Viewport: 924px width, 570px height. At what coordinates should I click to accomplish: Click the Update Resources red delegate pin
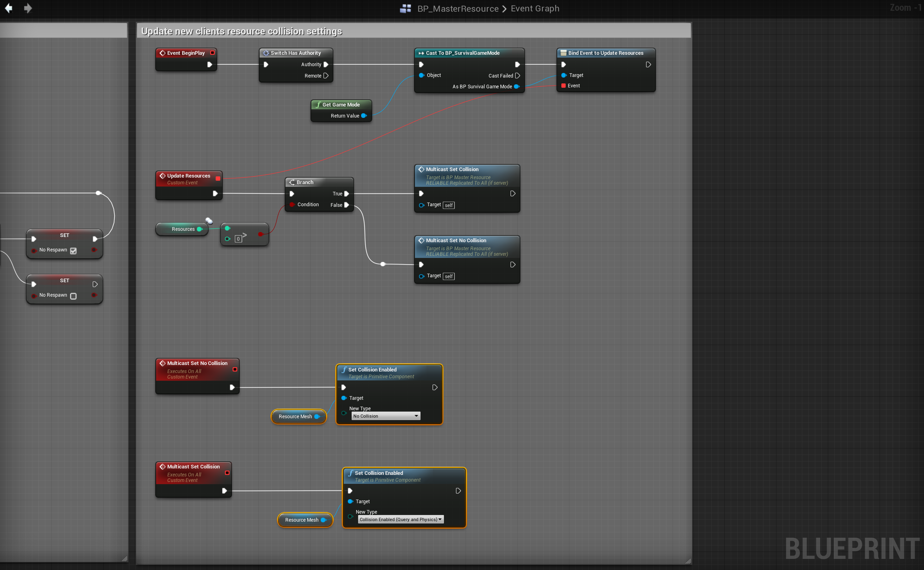point(218,178)
